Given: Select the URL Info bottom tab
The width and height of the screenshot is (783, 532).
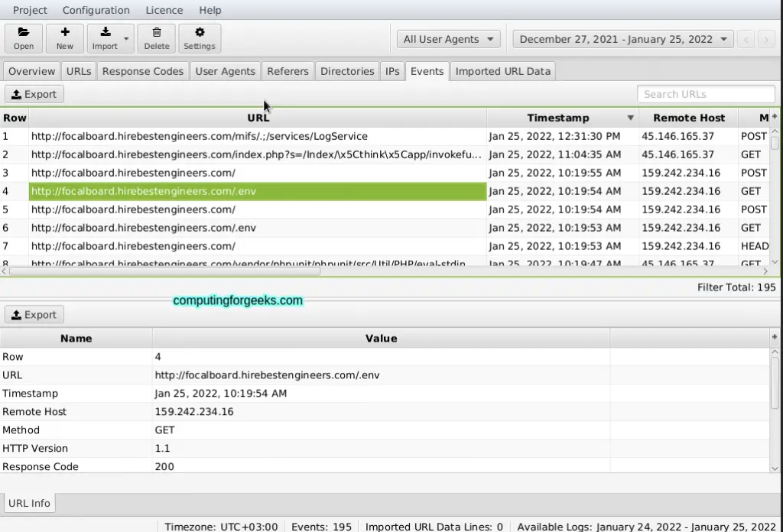Looking at the screenshot, I should [30, 503].
